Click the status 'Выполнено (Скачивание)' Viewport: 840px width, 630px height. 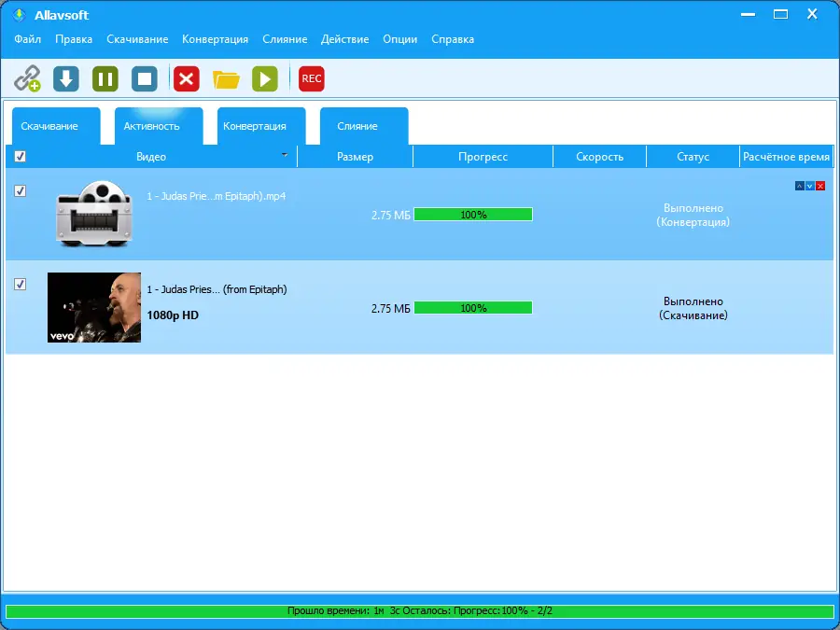tap(693, 308)
